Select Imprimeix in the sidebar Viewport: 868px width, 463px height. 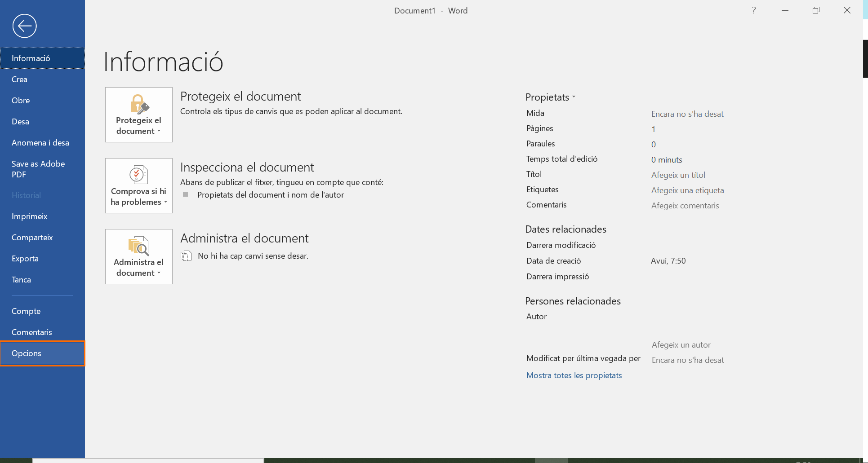[x=30, y=216]
